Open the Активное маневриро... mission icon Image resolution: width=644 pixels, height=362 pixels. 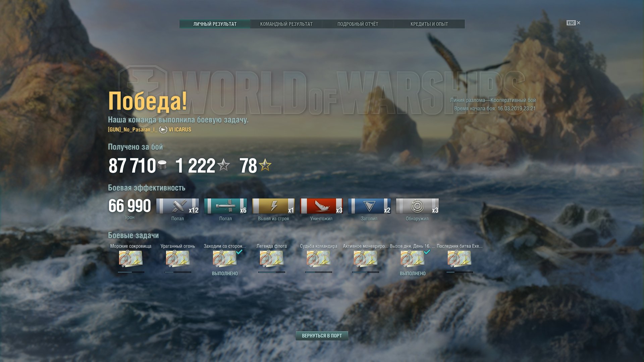click(x=365, y=259)
